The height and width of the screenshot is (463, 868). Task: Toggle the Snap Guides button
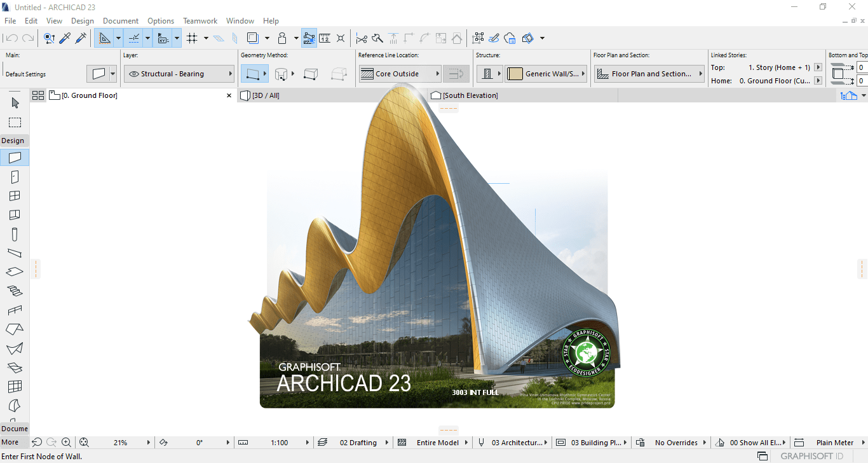coord(134,38)
